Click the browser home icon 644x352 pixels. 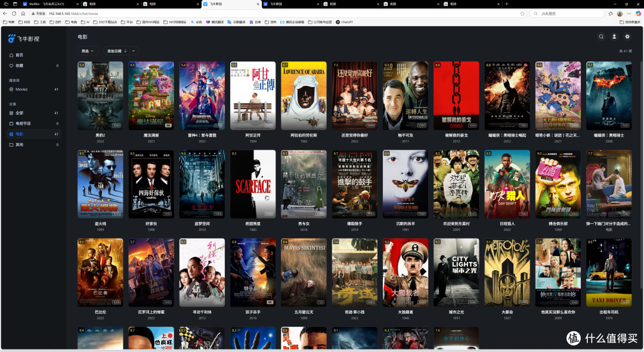[23, 14]
